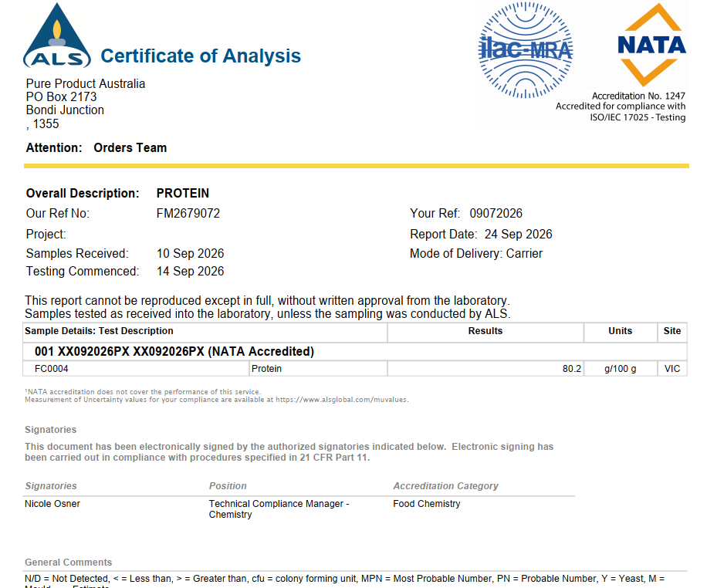Click the 'Our Ref No:' label
The width and height of the screenshot is (707, 588).
click(58, 213)
